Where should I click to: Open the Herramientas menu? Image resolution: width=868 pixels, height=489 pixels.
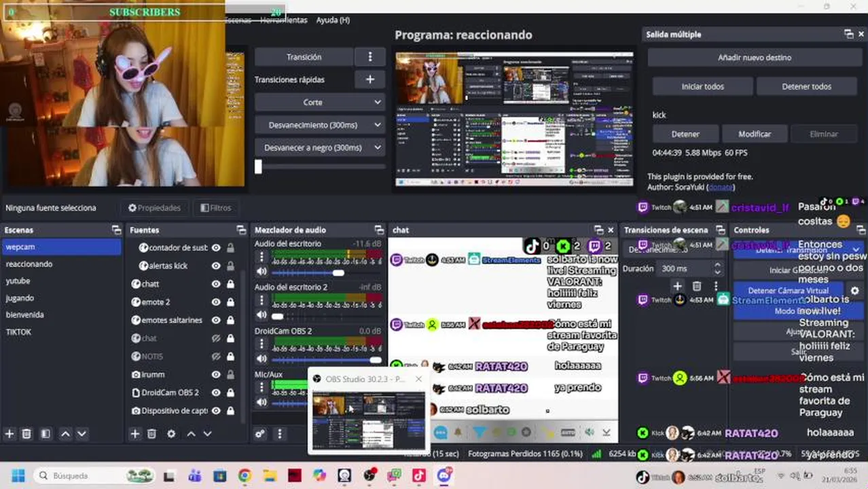[284, 20]
